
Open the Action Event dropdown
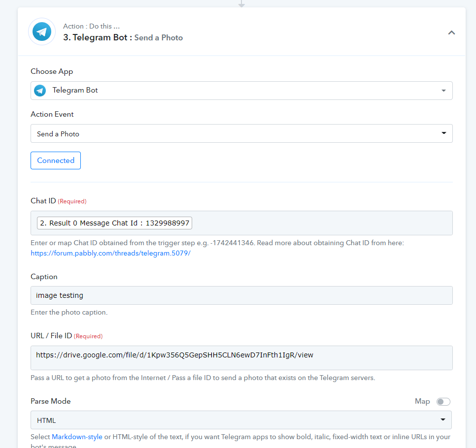point(241,133)
